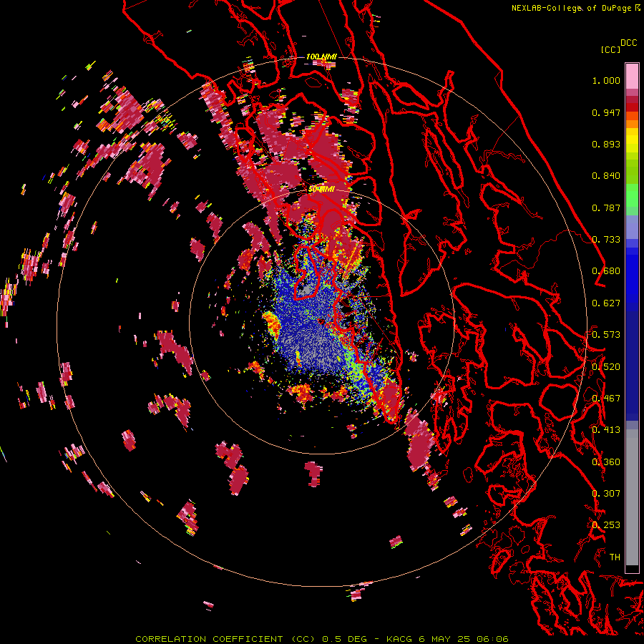Click the 100 NMI range ring label
The image size is (644, 644).
pos(321,57)
